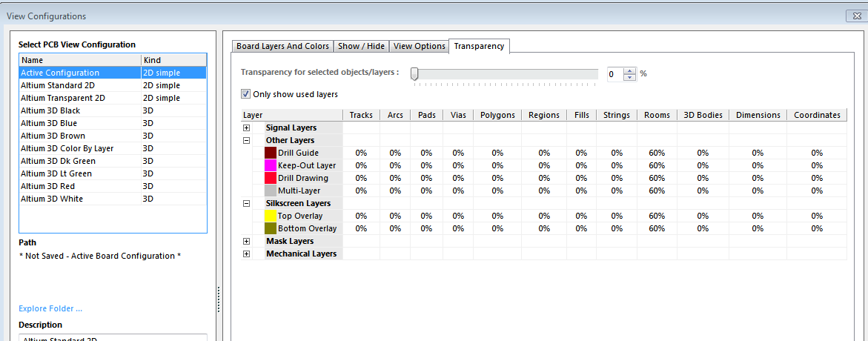The width and height of the screenshot is (868, 341).
Task: Click the Name column header
Action: tap(80, 60)
